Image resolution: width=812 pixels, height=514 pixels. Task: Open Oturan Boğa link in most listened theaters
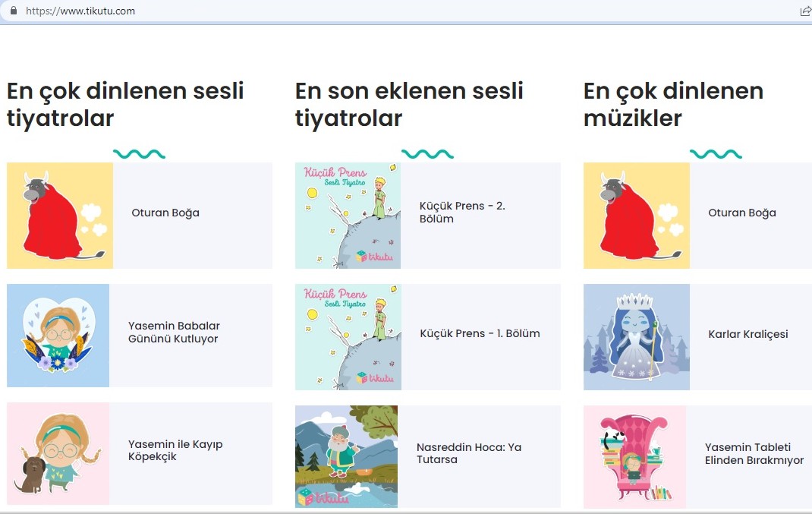[165, 213]
